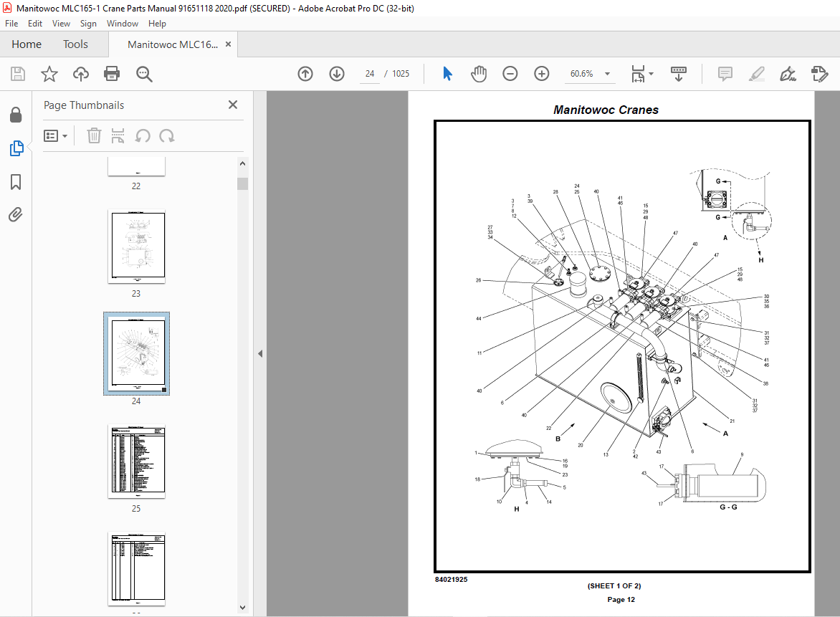Close the Manitowoc document tab
This screenshot has width=840, height=617.
[228, 44]
